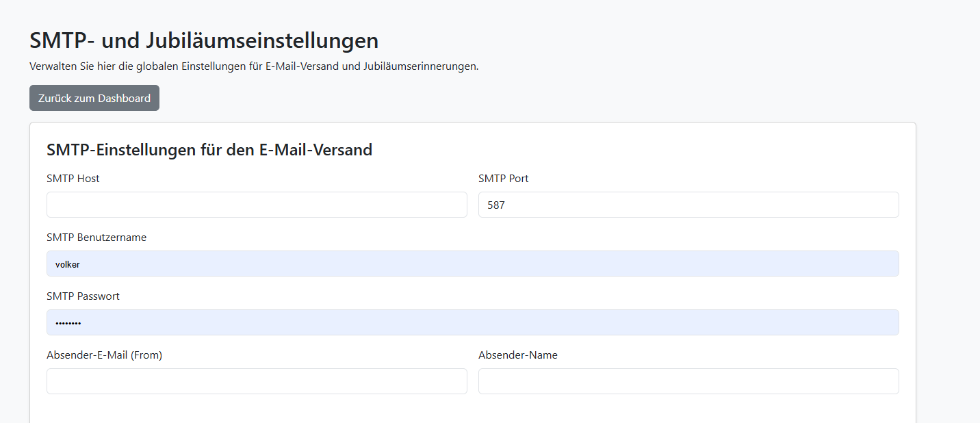The height and width of the screenshot is (423, 980).
Task: Select the SMTP Benutzername field with volker
Action: [x=472, y=264]
